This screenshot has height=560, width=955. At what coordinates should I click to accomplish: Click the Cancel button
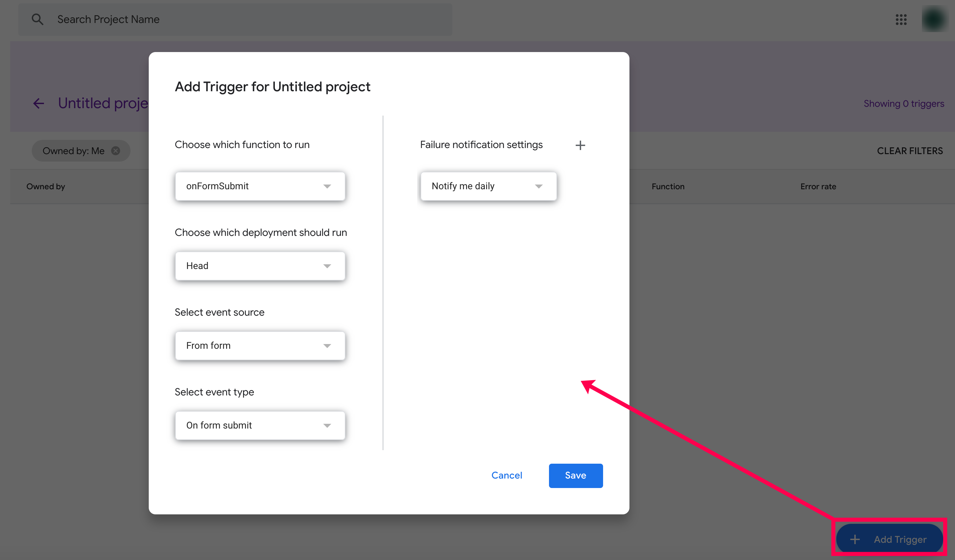[x=507, y=475]
